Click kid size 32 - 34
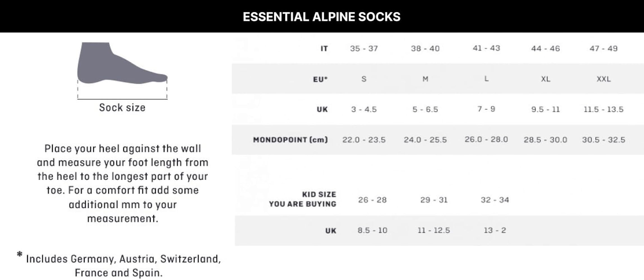This screenshot has width=644, height=280. [x=495, y=200]
